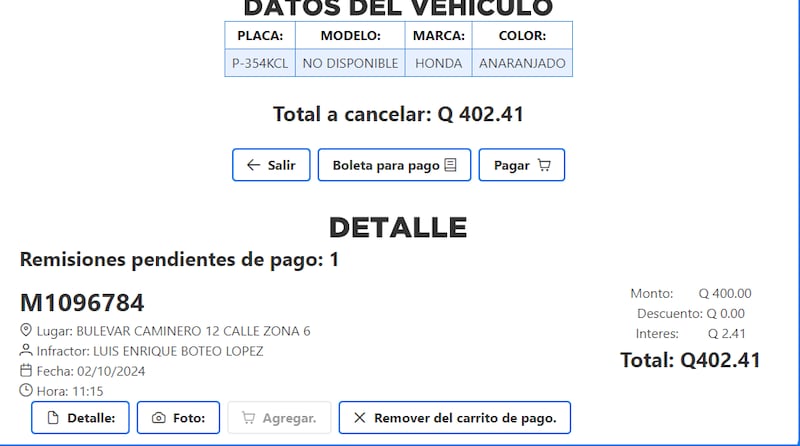
Task: Select the NO DISPONIBLE model cell
Action: point(350,63)
